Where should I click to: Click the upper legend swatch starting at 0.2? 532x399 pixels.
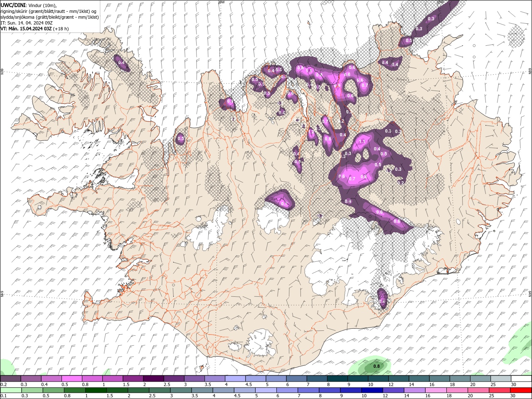[x=10, y=378]
